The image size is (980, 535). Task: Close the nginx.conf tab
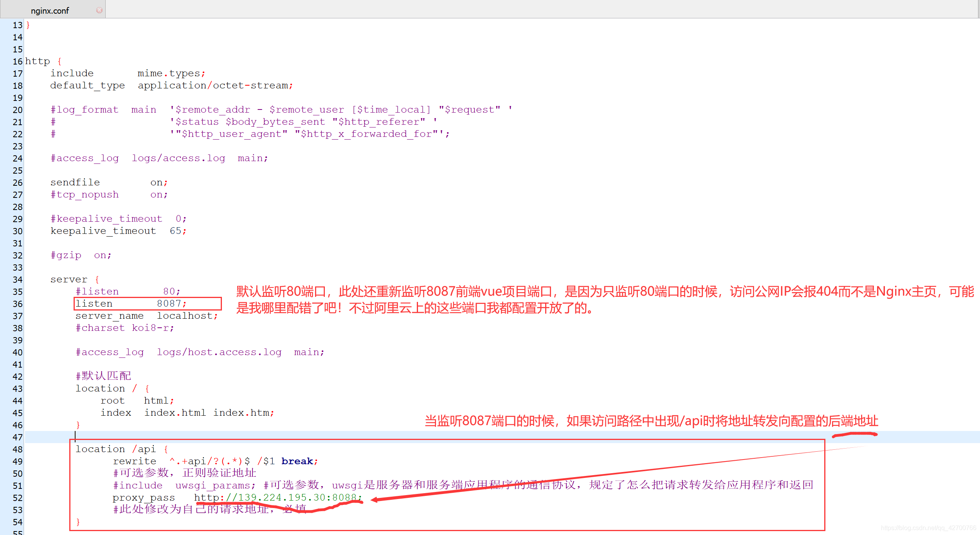pos(99,10)
